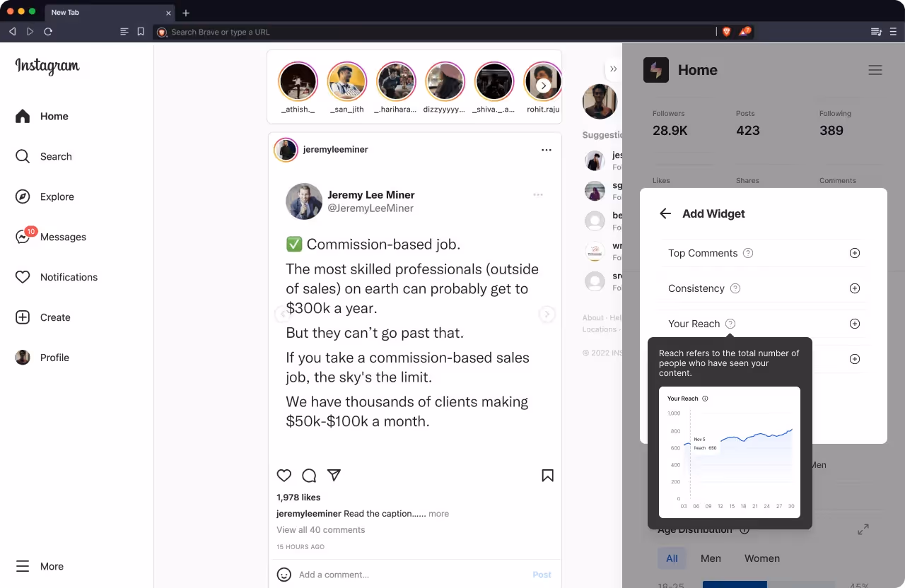Like the jeremyleeminer post with heart icon

pos(284,476)
